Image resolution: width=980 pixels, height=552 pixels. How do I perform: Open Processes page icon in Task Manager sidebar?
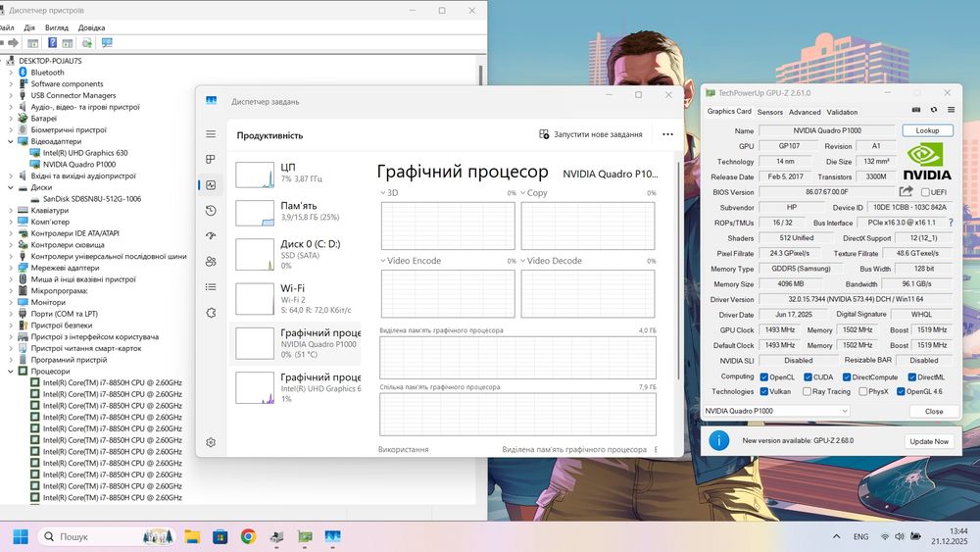coord(211,160)
